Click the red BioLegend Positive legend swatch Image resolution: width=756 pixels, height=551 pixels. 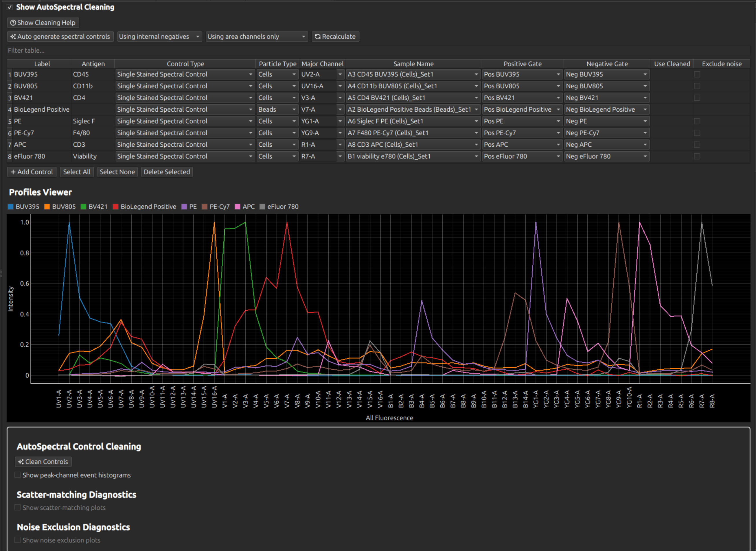115,207
